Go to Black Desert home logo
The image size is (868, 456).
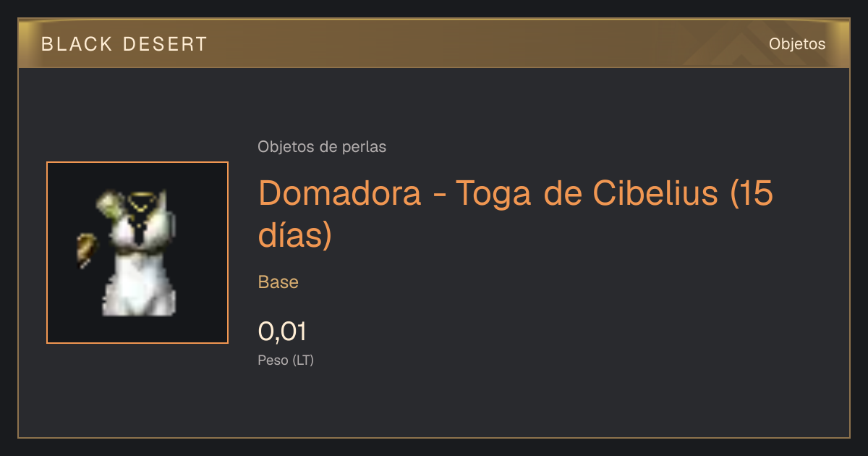click(124, 44)
